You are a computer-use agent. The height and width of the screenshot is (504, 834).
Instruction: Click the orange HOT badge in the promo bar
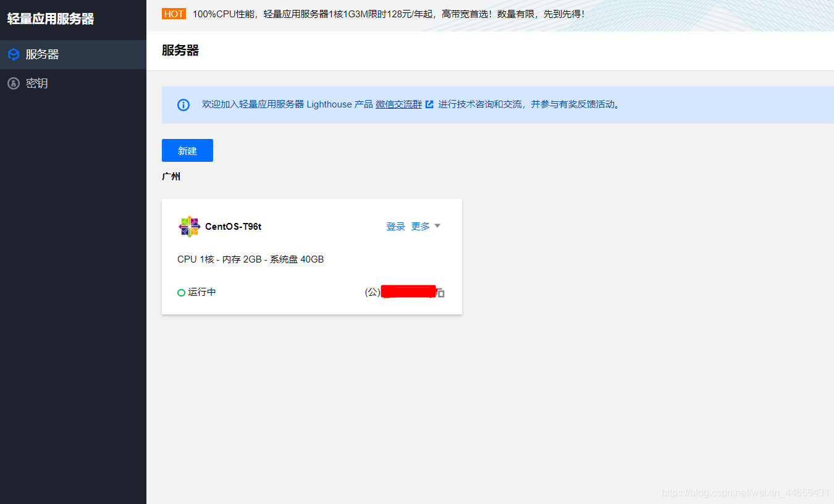coord(174,13)
